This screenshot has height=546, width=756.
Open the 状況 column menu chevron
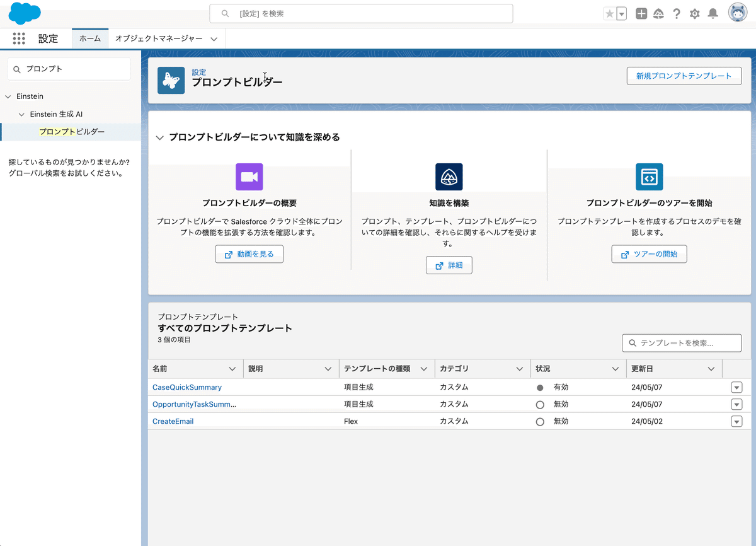pyautogui.click(x=615, y=369)
